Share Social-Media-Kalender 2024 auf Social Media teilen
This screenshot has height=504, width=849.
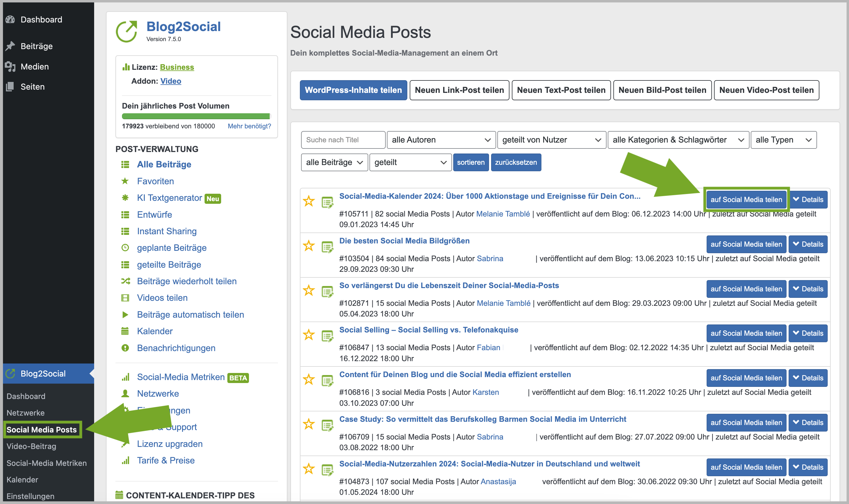746,200
